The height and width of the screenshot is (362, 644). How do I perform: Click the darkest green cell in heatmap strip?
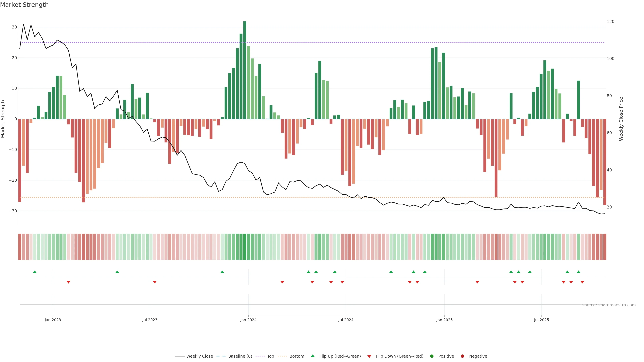(x=245, y=247)
